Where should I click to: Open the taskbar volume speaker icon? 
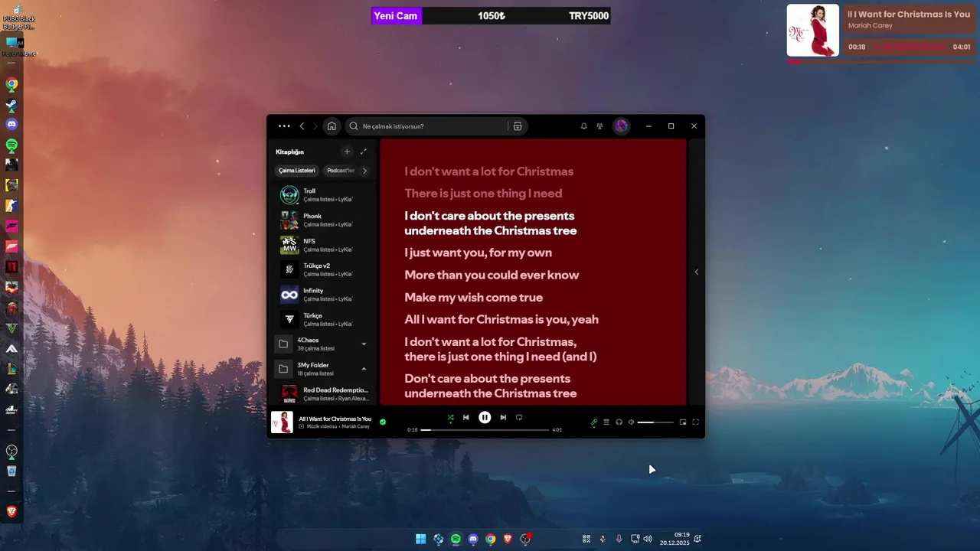click(x=648, y=539)
